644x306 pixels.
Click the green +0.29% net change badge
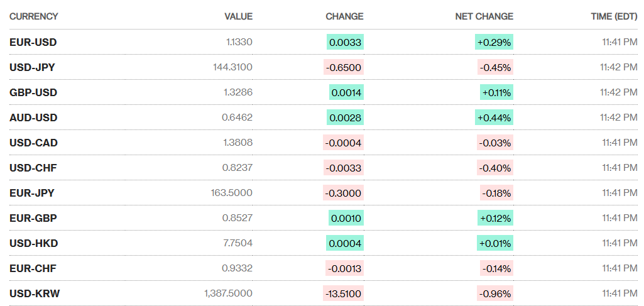point(494,42)
